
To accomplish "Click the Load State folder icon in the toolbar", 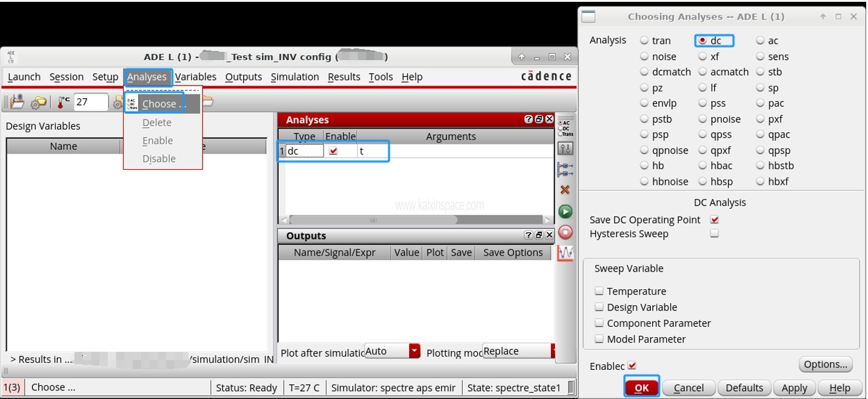I will (16, 102).
